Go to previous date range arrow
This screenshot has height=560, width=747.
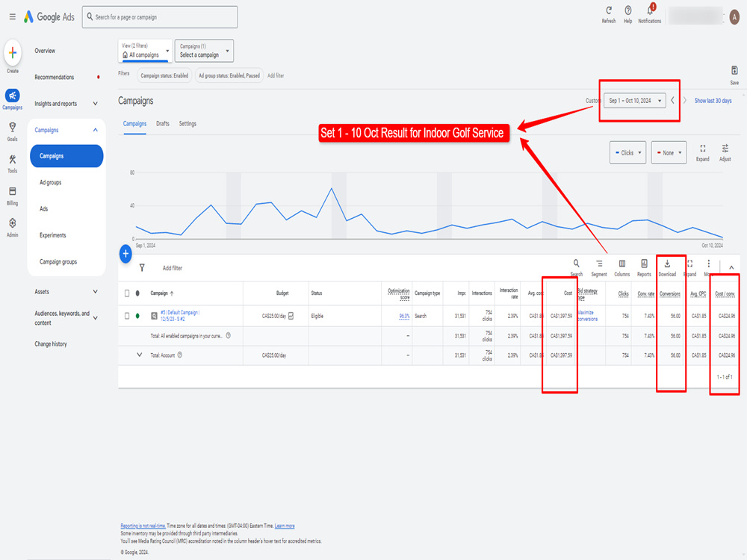point(673,101)
